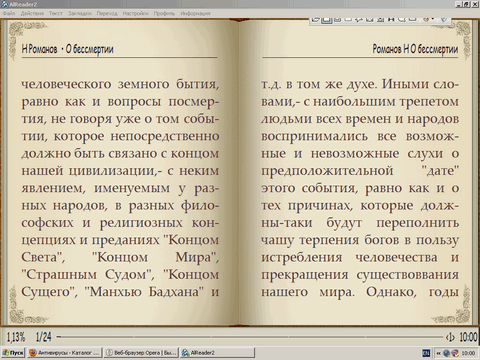480x360 pixels.
Task: Click the binoculars search icon in the toolbar
Action: (x=391, y=20)
